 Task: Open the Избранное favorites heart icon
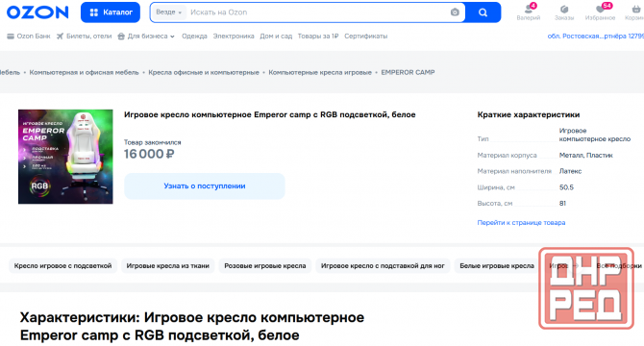(600, 12)
